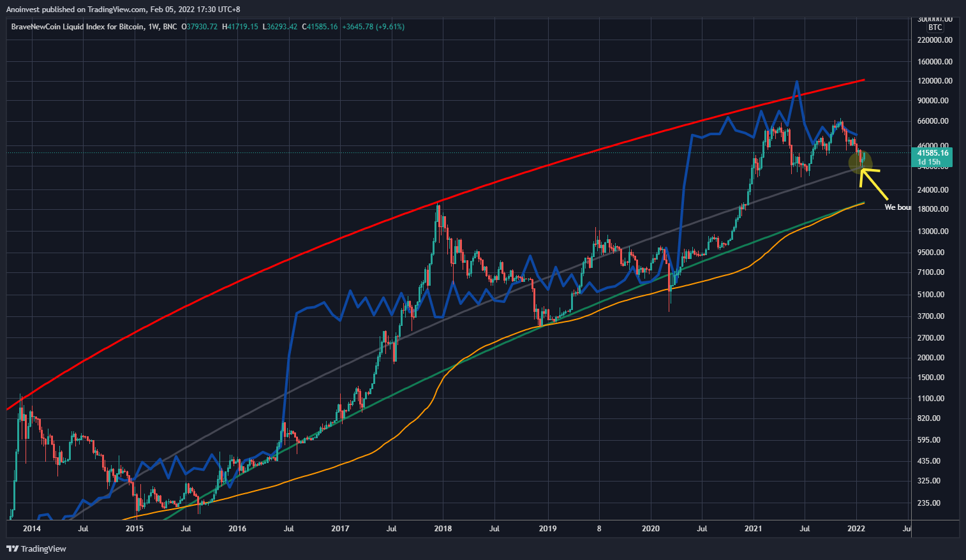
Task: Click the high value H41719.15
Action: coord(240,27)
